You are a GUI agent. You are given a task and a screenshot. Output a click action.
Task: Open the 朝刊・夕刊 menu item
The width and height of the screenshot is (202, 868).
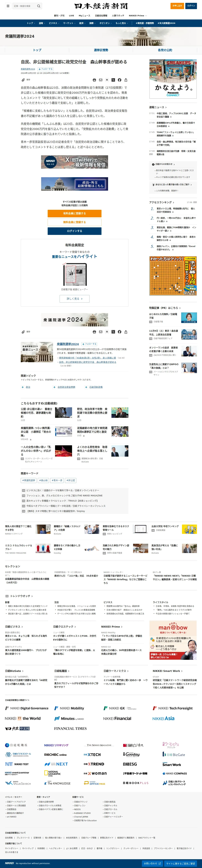[x=59, y=16]
